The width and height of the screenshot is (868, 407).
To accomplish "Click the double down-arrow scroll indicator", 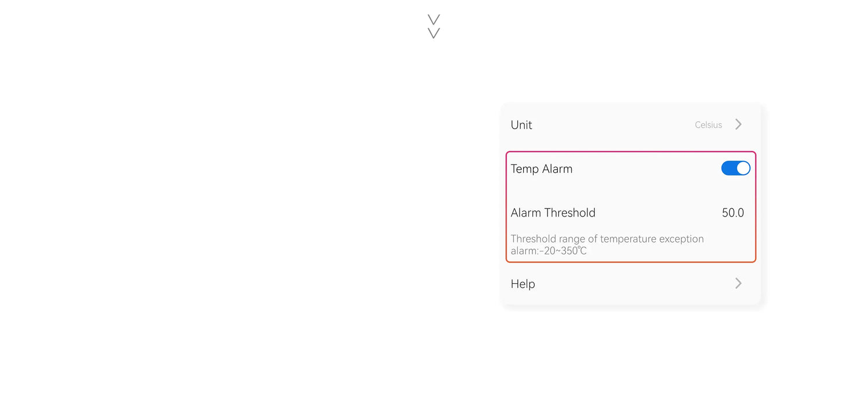I will (433, 27).
